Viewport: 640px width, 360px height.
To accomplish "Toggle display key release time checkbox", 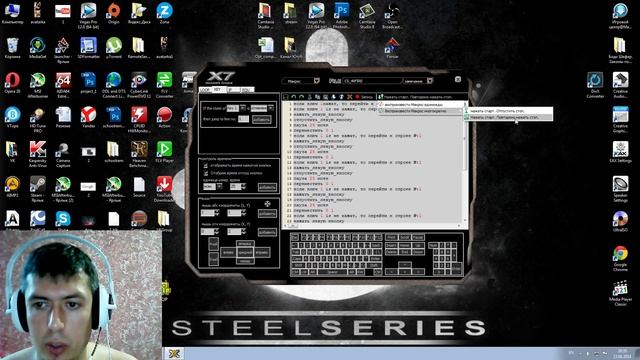I will click(x=206, y=173).
